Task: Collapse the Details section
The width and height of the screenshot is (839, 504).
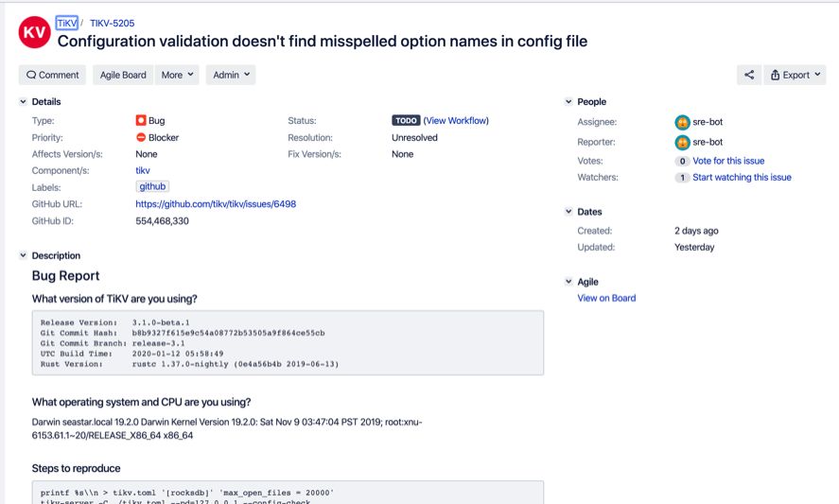Action: pos(24,102)
